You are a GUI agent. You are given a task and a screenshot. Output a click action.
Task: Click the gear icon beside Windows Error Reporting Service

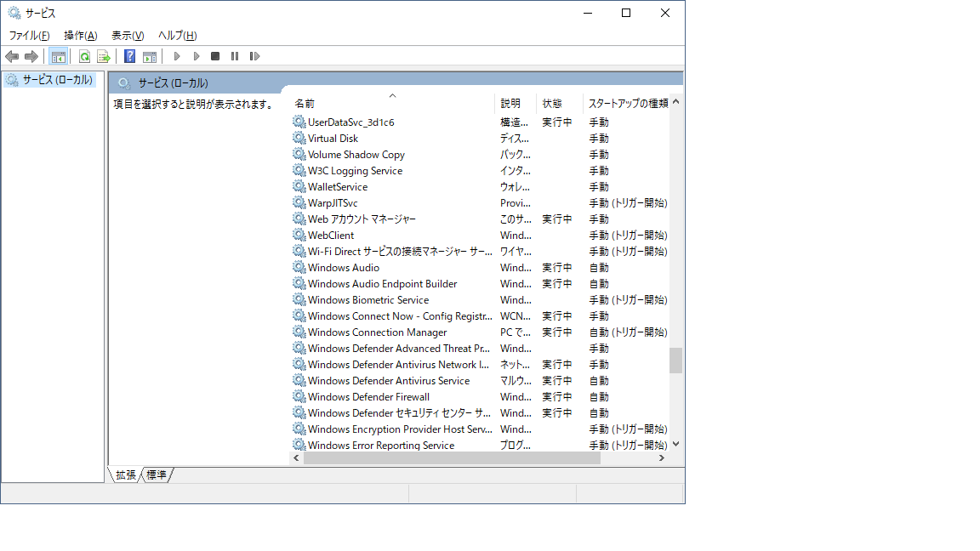299,445
